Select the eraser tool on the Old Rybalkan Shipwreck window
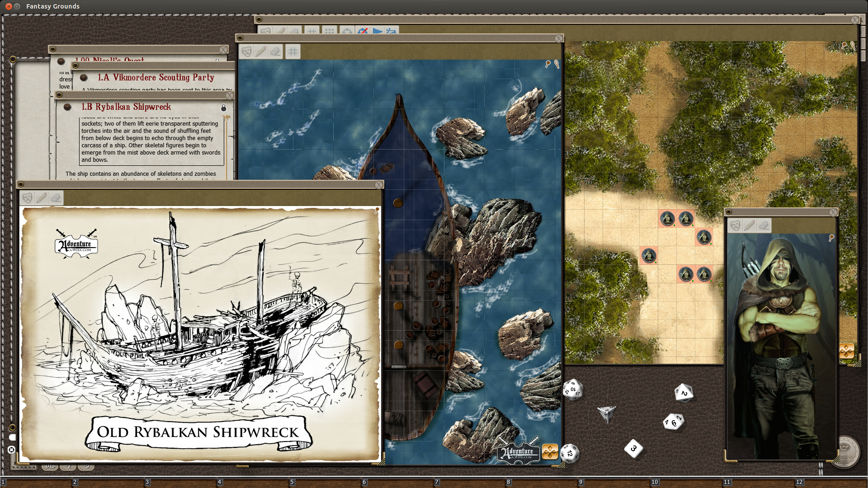 tap(56, 198)
